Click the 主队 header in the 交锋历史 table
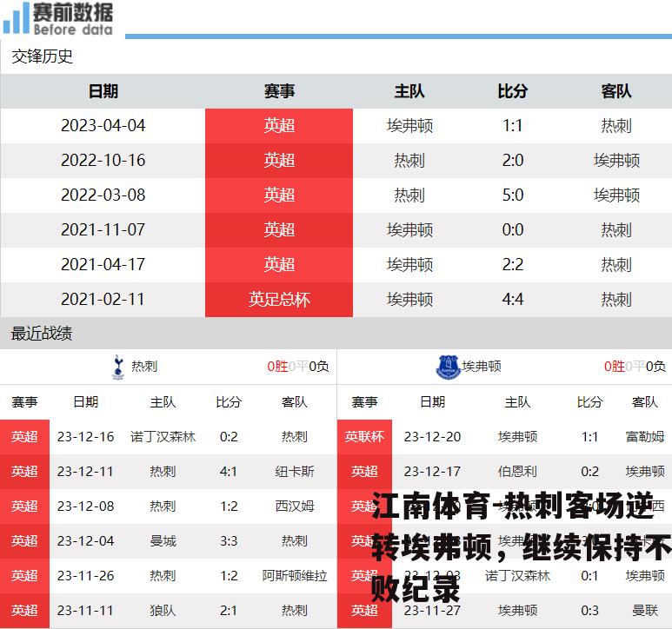The height and width of the screenshot is (629, 672). click(x=409, y=91)
